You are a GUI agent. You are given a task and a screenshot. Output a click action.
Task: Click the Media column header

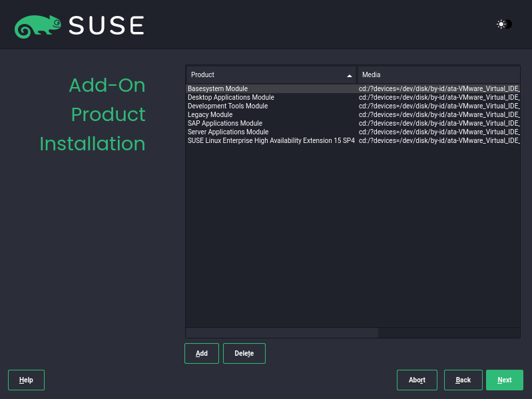pos(439,75)
